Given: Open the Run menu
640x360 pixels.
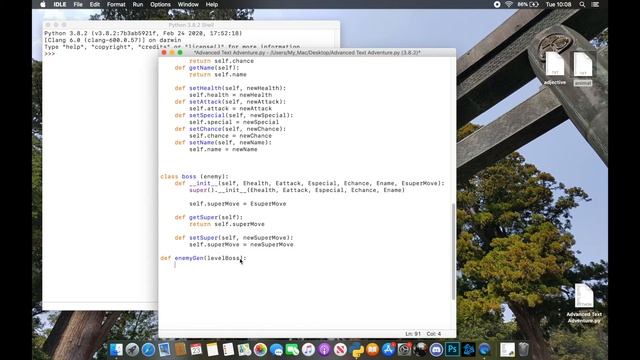Looking at the screenshot, I should (x=138, y=4).
